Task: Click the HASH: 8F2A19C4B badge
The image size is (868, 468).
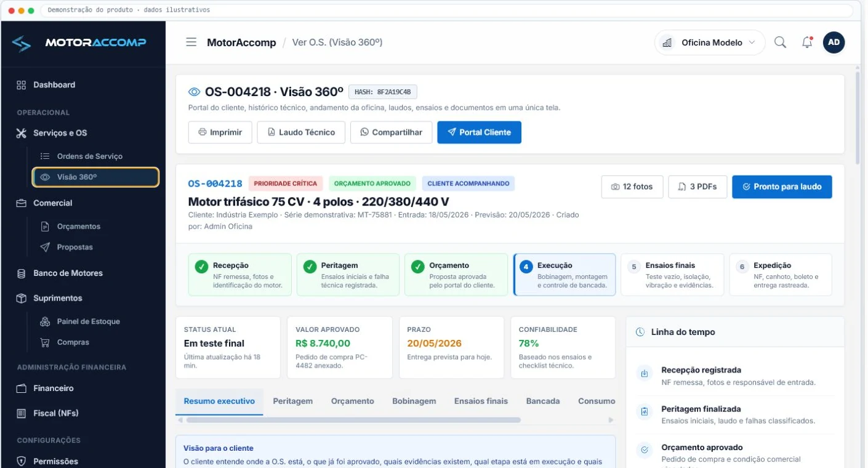Action: tap(383, 92)
